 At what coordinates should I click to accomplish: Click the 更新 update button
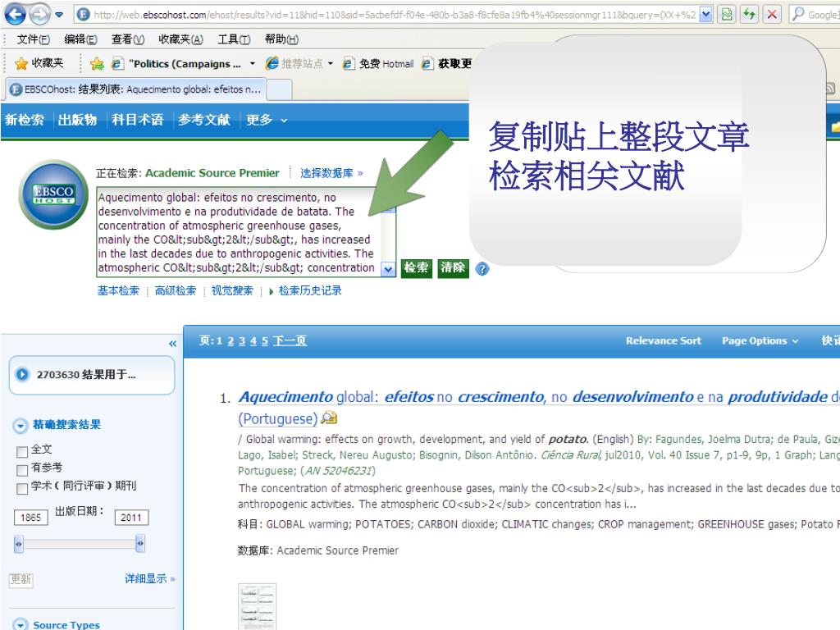[21, 580]
